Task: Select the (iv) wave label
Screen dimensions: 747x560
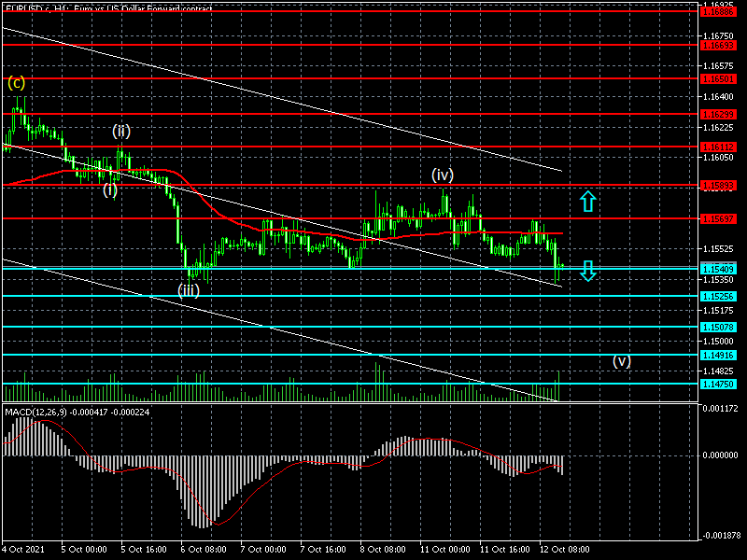Action: click(443, 175)
